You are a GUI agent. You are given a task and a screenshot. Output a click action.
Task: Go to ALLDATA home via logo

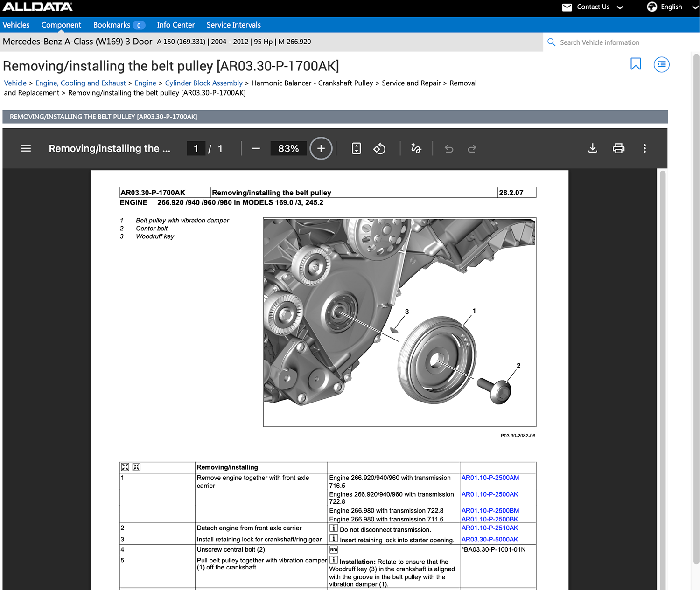tap(37, 7)
